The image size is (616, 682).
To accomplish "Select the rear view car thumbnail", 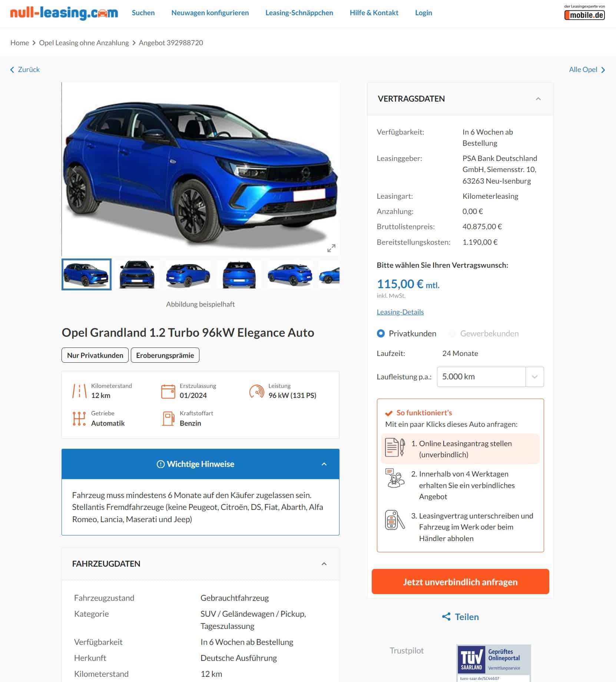I will tap(239, 274).
